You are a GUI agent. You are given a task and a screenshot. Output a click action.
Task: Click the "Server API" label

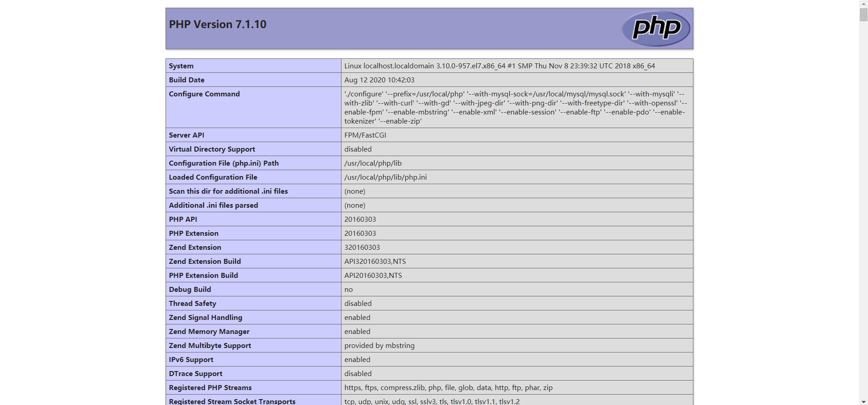tap(186, 135)
